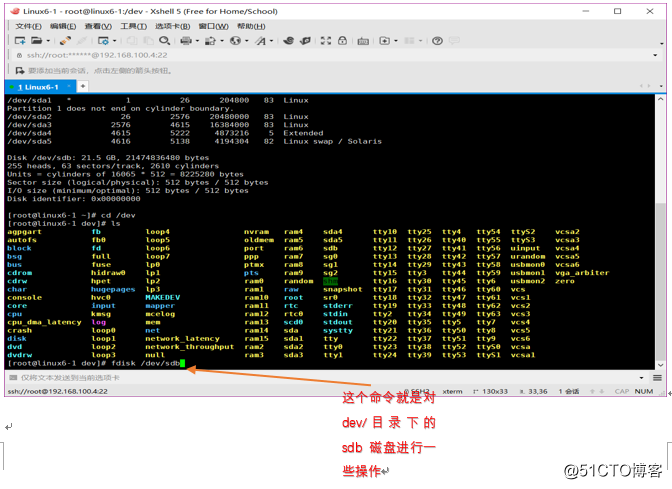672x489 pixels.
Task: Open the compose bar target dropdown arrow
Action: (642, 378)
